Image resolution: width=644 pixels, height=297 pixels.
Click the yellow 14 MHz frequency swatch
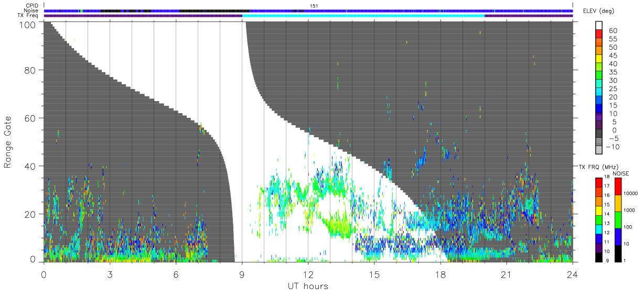click(x=598, y=211)
